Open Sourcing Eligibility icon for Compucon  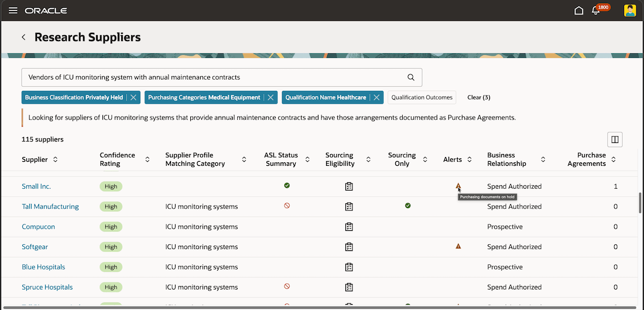click(349, 227)
